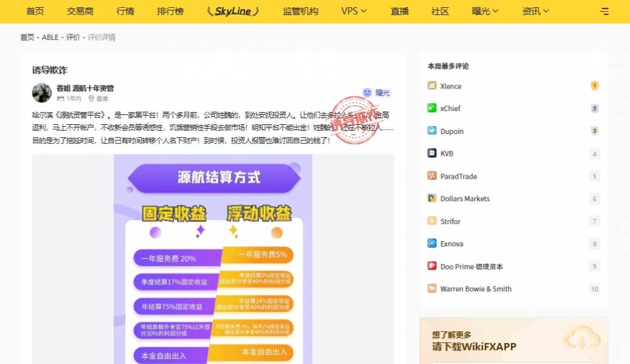Open the SkyLine logo link
Image resolution: width=630 pixels, height=364 pixels.
coord(233,11)
